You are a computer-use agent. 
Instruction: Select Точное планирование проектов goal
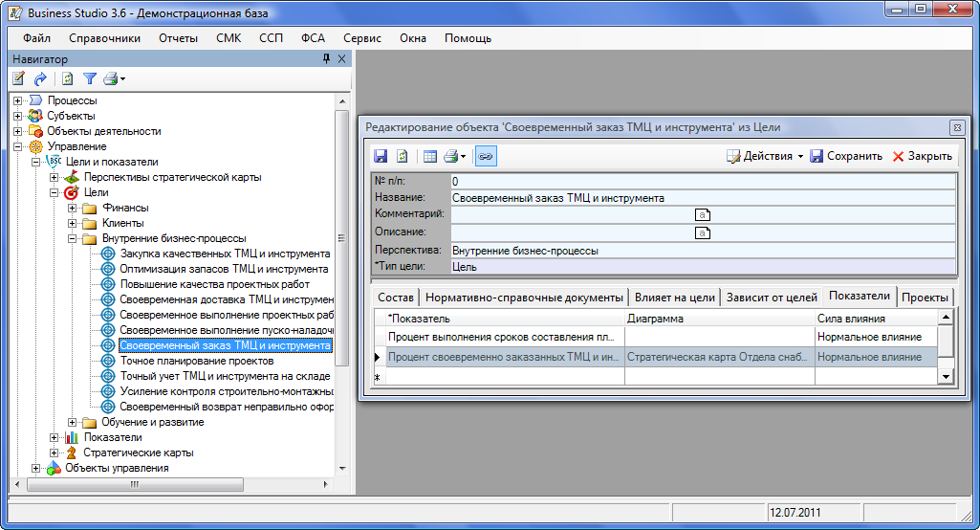click(x=197, y=361)
